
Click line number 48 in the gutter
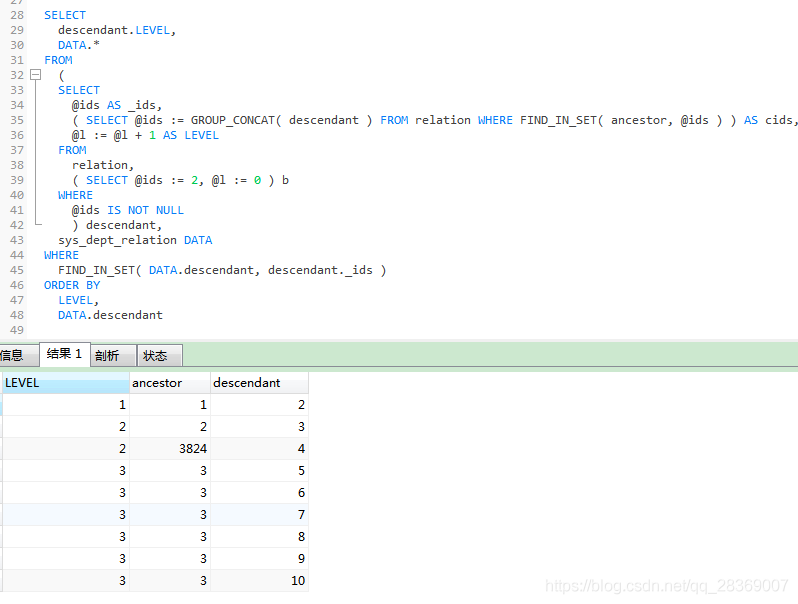(x=17, y=315)
